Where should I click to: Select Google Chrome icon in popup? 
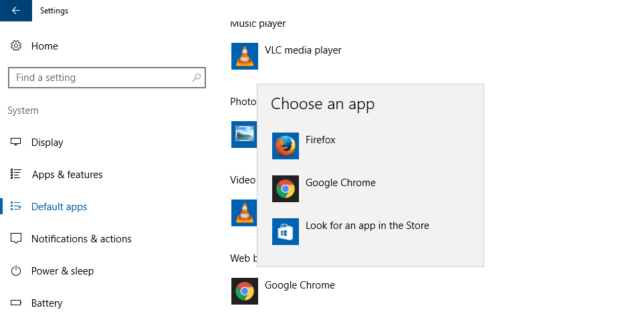pos(286,189)
